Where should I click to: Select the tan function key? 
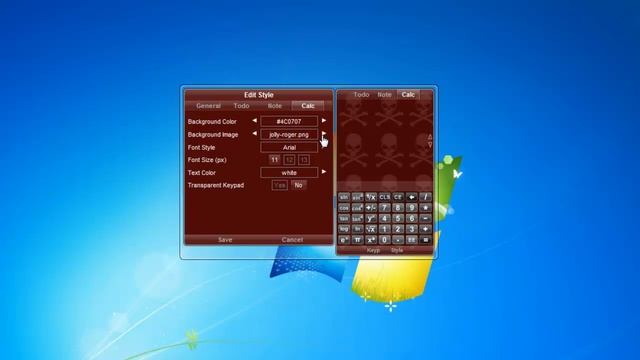click(344, 219)
